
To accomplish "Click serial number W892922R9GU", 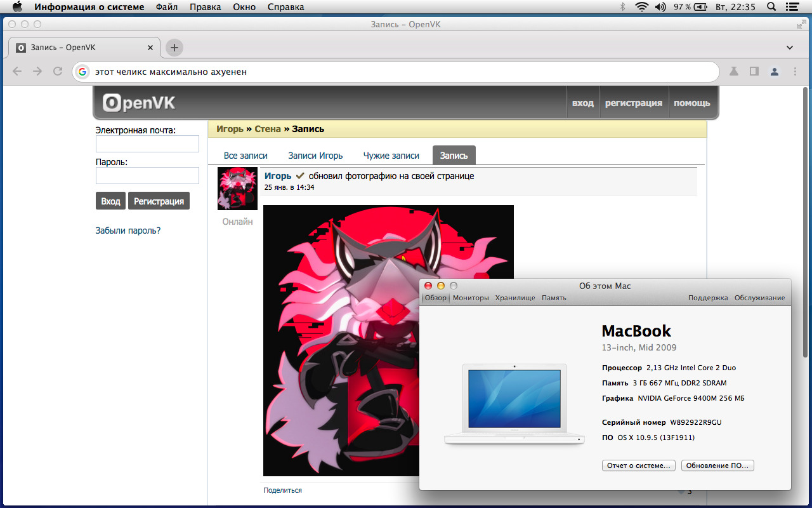I will (696, 422).
